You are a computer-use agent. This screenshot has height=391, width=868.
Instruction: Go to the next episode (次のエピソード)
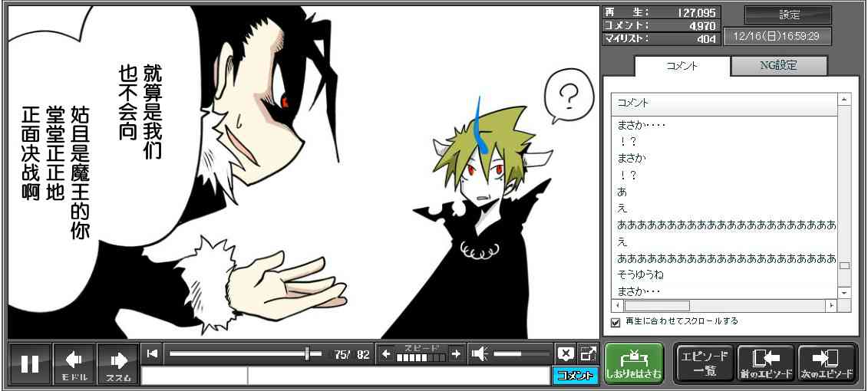click(827, 363)
